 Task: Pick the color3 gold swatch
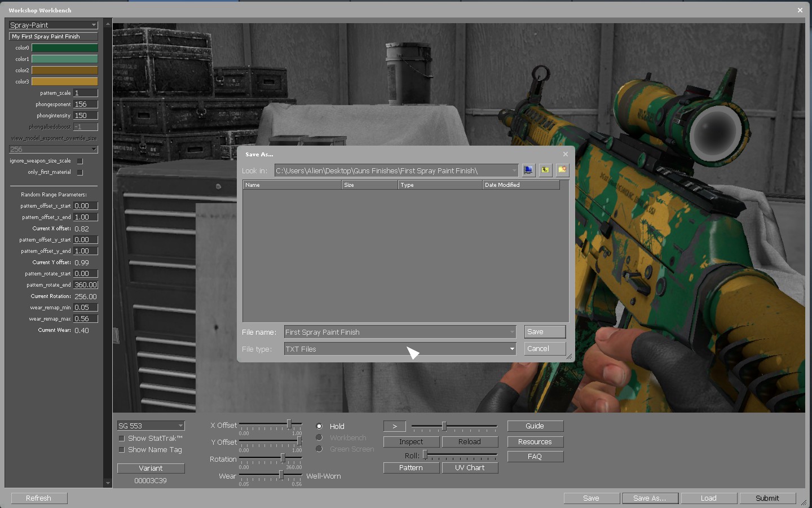pyautogui.click(x=65, y=82)
